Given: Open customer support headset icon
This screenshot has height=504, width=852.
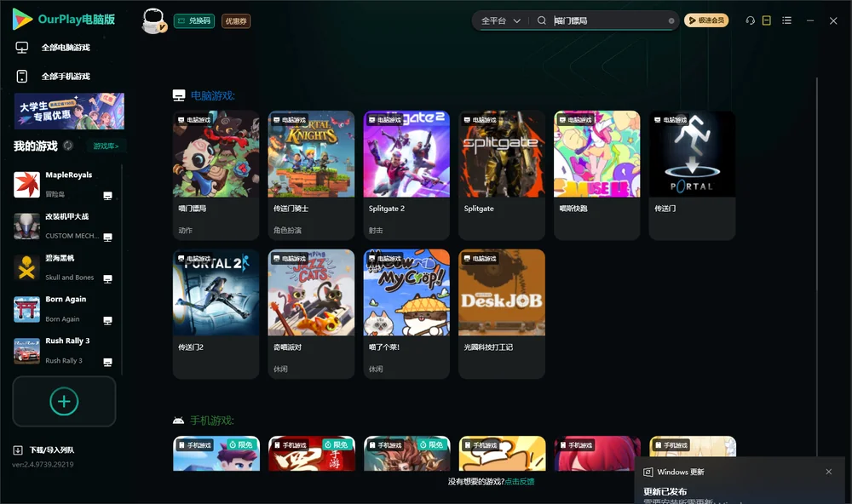Looking at the screenshot, I should click(750, 20).
